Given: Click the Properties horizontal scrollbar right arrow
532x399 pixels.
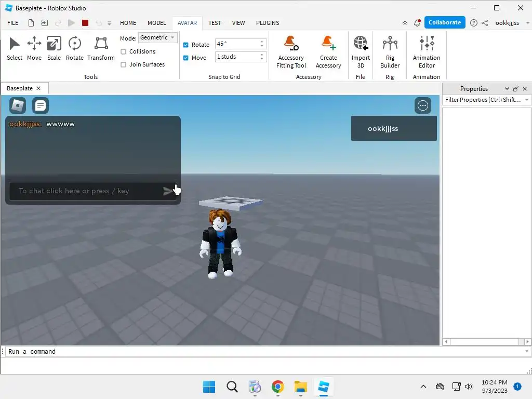Looking at the screenshot, I should [528, 342].
